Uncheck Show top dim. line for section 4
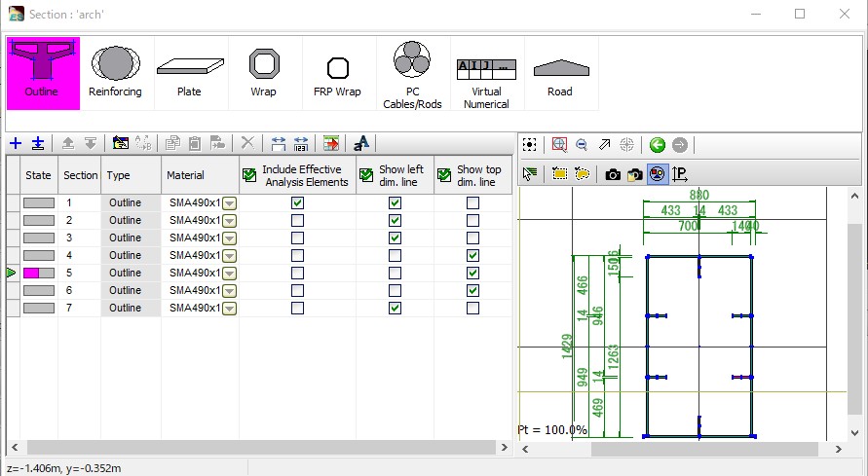This screenshot has height=476, width=868. click(472, 255)
